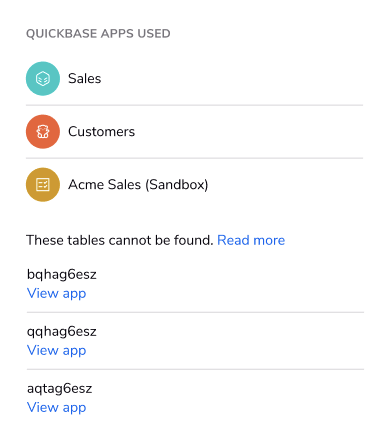Open the Sales app name
This screenshot has width=384, height=428.
[x=85, y=79]
